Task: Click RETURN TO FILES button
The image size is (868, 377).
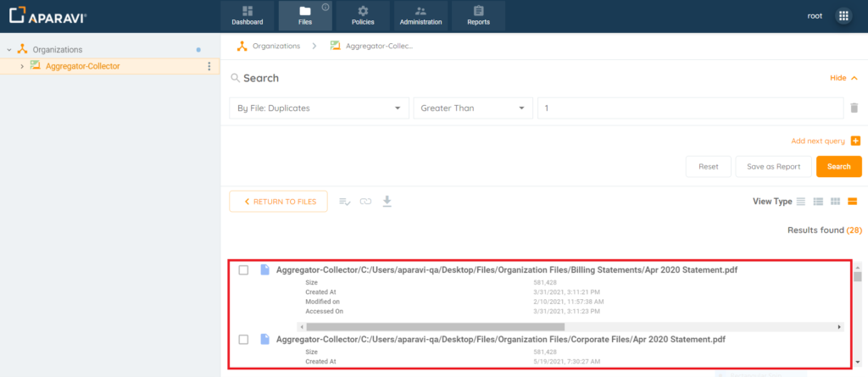Action: tap(278, 202)
